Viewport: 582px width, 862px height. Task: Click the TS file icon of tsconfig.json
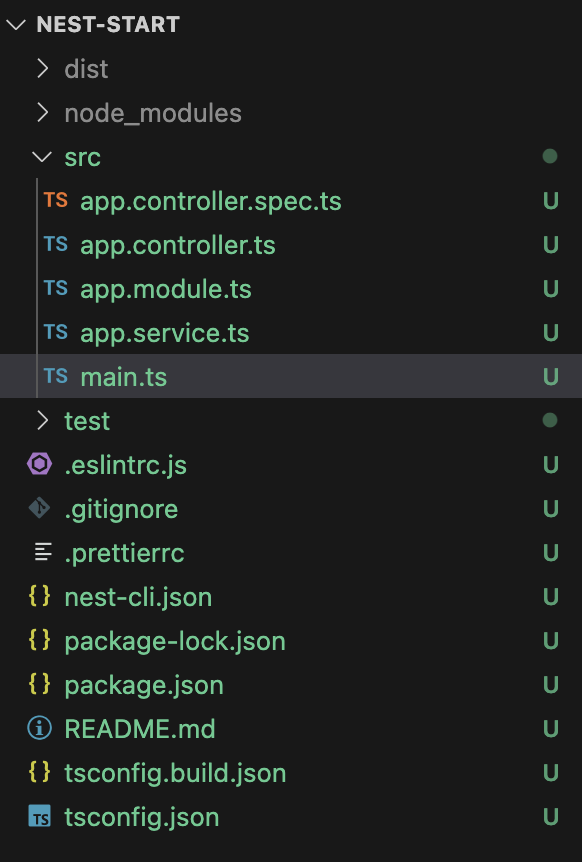point(40,816)
